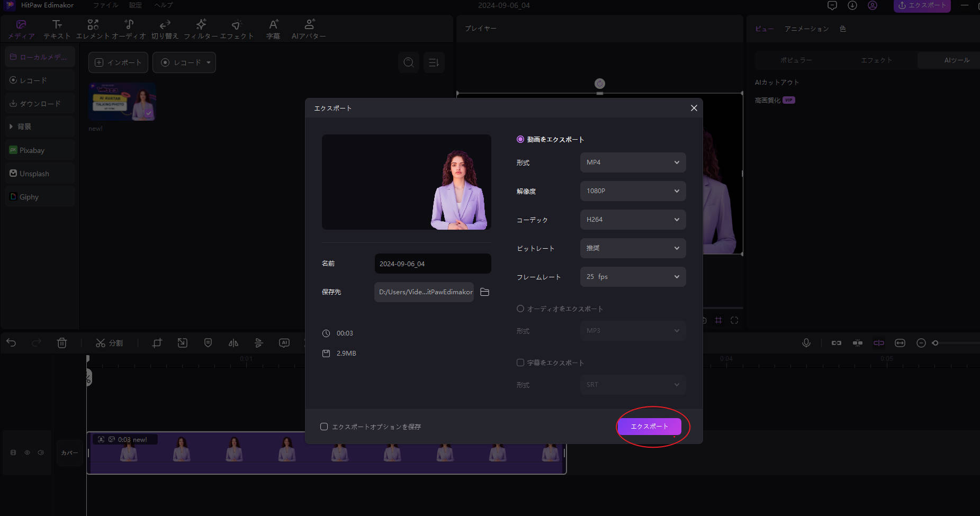980x516 pixels.
Task: Expand the レコード dropdown arrow button
Action: (209, 62)
